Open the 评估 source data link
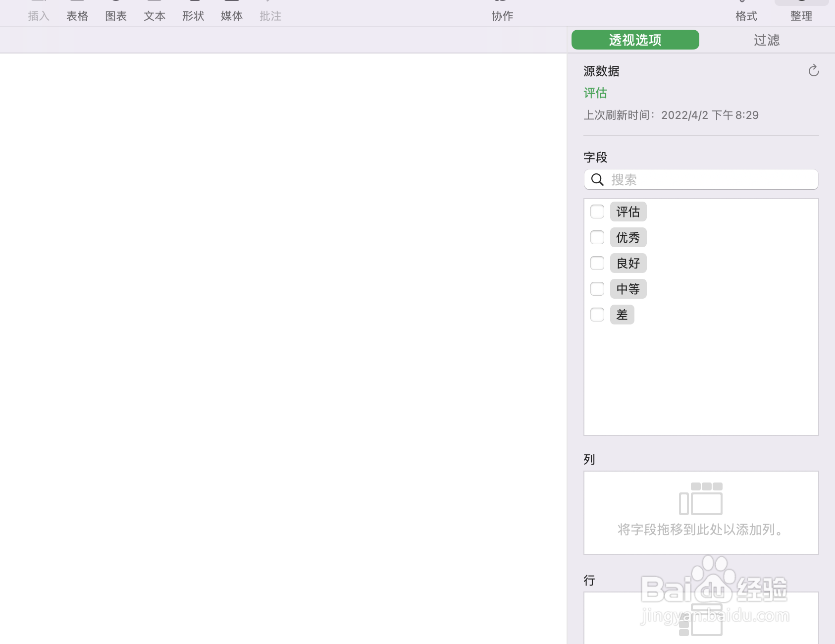Image resolution: width=835 pixels, height=644 pixels. pos(595,93)
